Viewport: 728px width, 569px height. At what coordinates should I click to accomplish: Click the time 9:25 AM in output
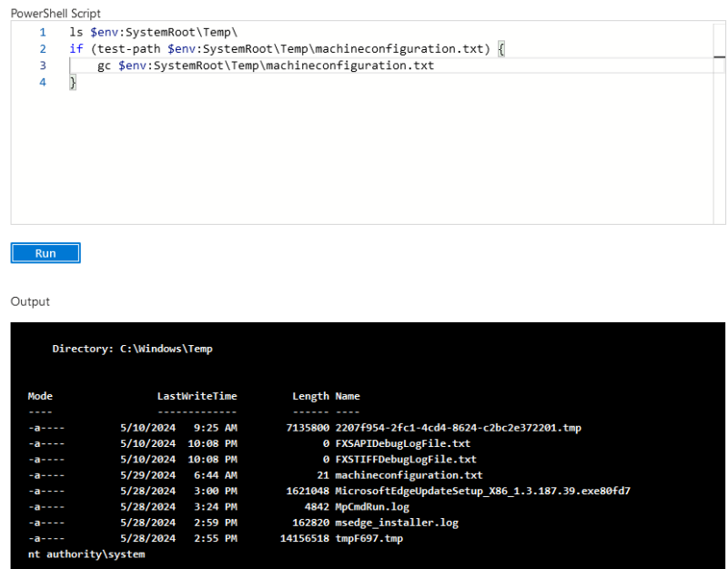click(x=216, y=428)
